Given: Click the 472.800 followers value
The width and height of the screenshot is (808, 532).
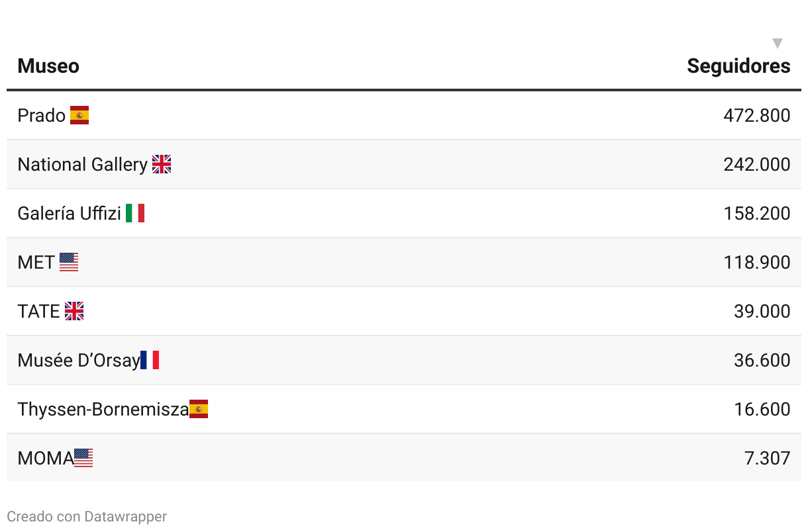Looking at the screenshot, I should click(757, 115).
